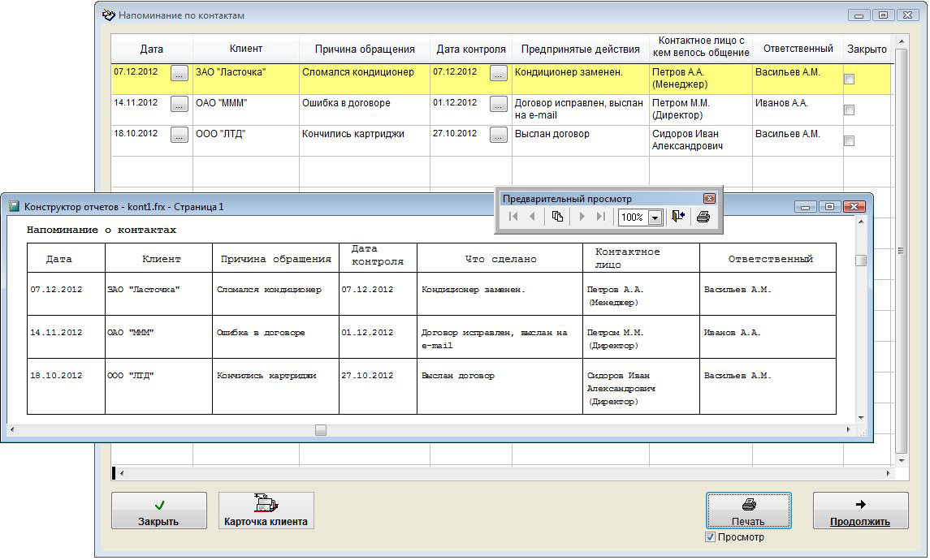
Task: Go to previous page in preview toolbar
Action: [x=533, y=217]
